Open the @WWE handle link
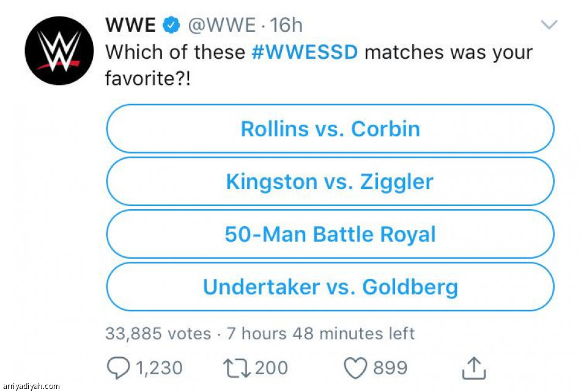The image size is (581, 392). pyautogui.click(x=221, y=25)
